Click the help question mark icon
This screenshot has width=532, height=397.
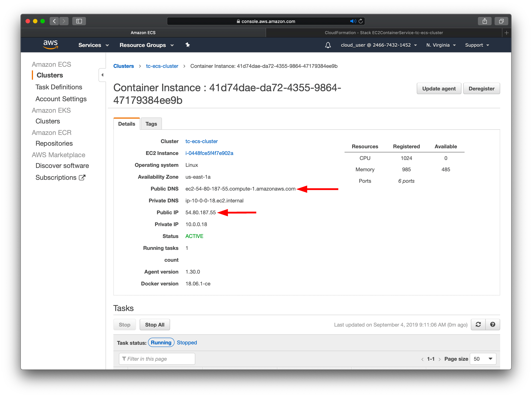click(x=493, y=325)
